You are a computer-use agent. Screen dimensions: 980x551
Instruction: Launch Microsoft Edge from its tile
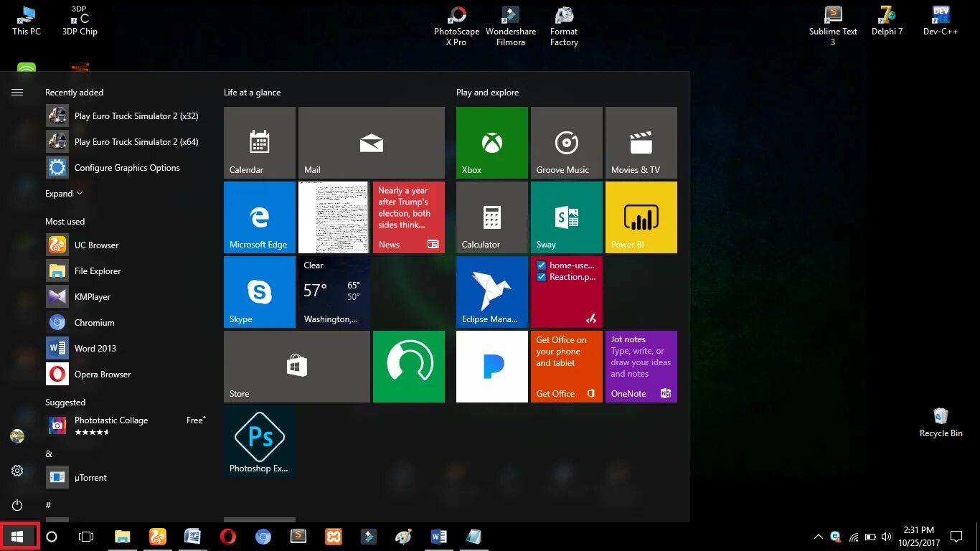[x=260, y=217]
